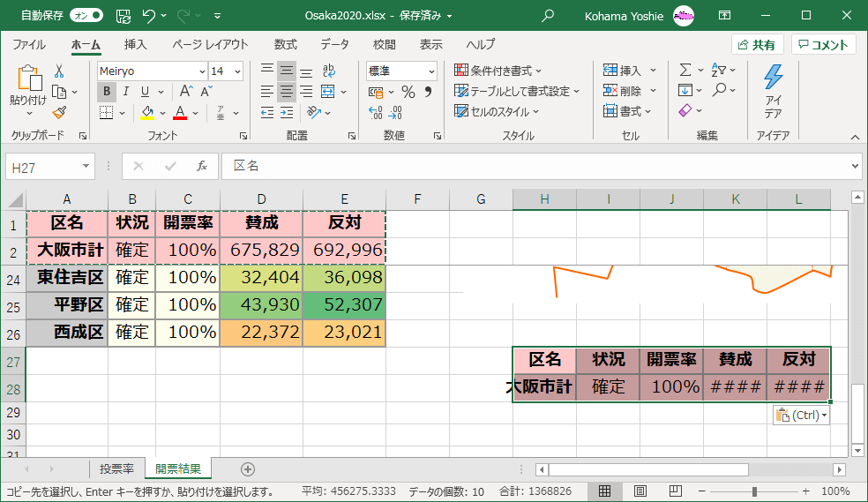
Task: Expand テーブルとして書式設定 dropdown
Action: 577,92
